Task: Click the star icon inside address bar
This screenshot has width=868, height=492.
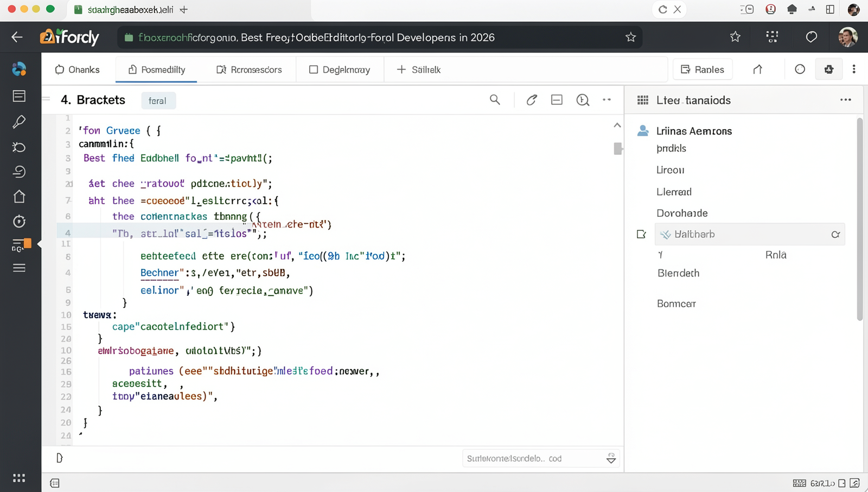Action: click(630, 37)
